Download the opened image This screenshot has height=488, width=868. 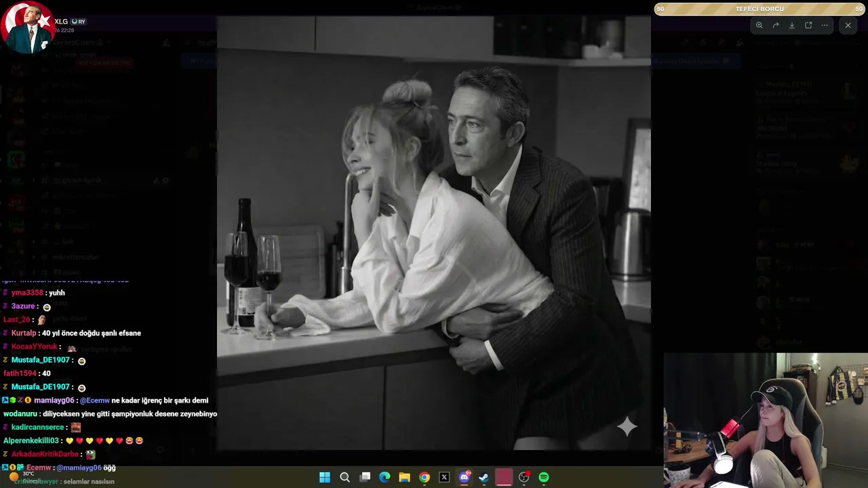[792, 25]
